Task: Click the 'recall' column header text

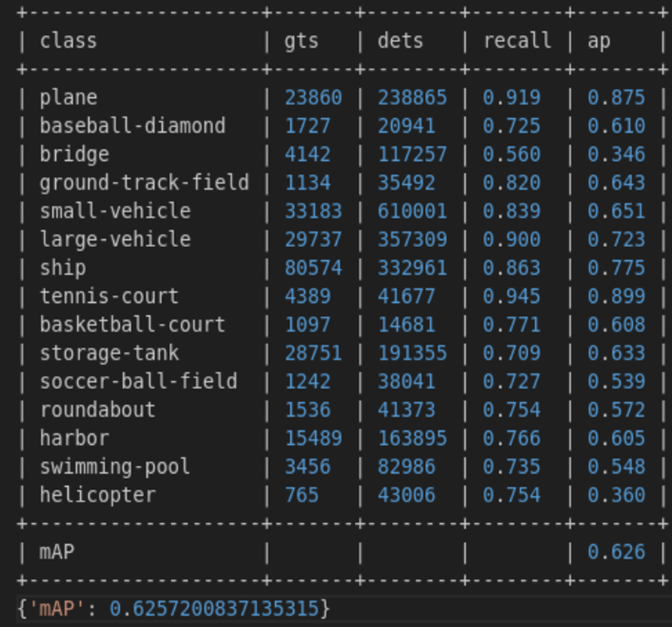Action: tap(517, 41)
